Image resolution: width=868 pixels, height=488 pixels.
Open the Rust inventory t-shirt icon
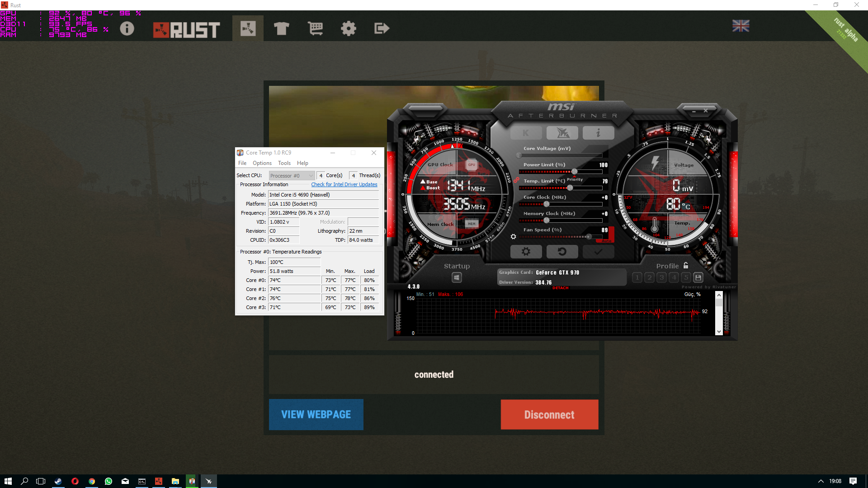[281, 28]
